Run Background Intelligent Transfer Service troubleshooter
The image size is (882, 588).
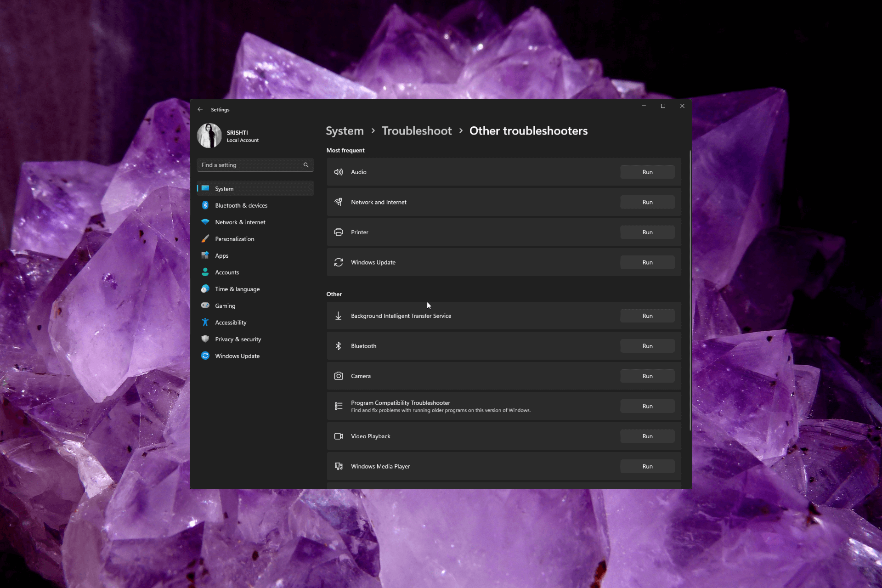[x=647, y=316]
